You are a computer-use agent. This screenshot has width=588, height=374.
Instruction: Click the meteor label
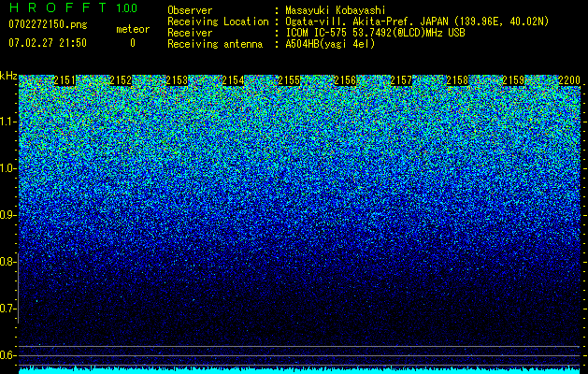pos(133,29)
